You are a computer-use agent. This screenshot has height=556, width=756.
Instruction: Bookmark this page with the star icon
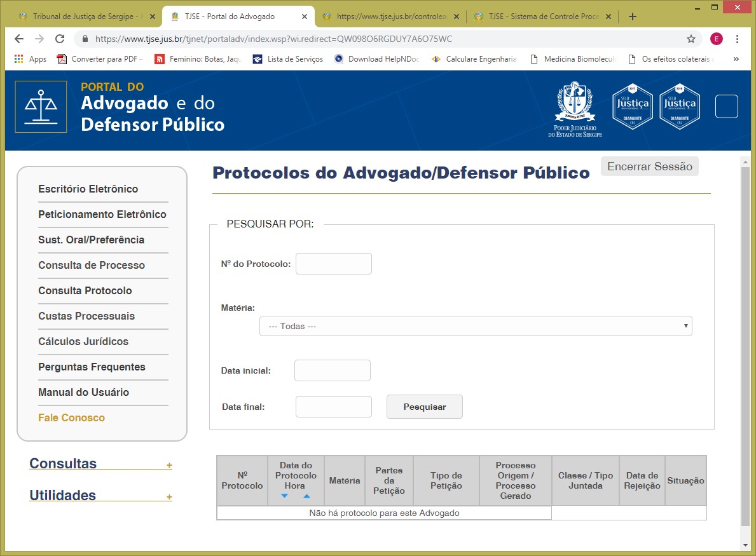pyautogui.click(x=691, y=39)
